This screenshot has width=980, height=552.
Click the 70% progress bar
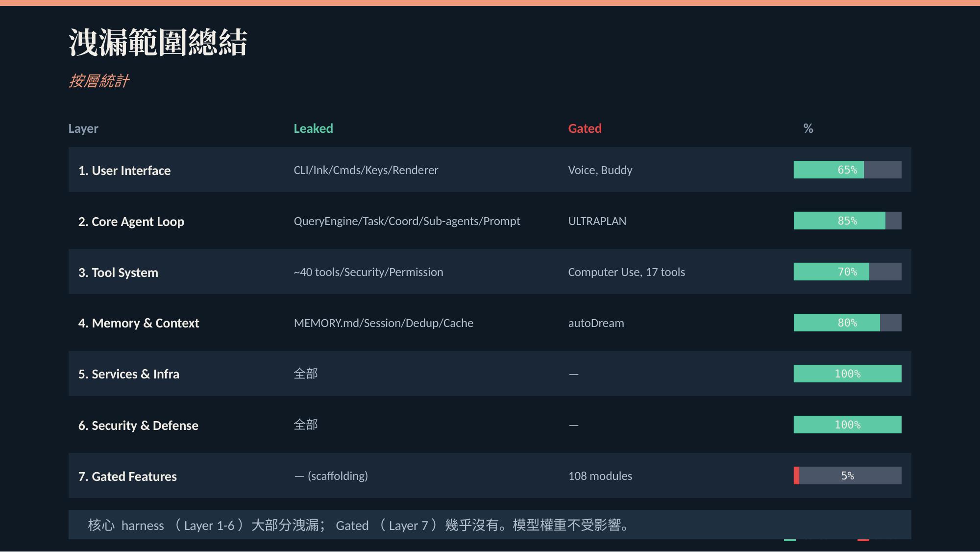[848, 272]
